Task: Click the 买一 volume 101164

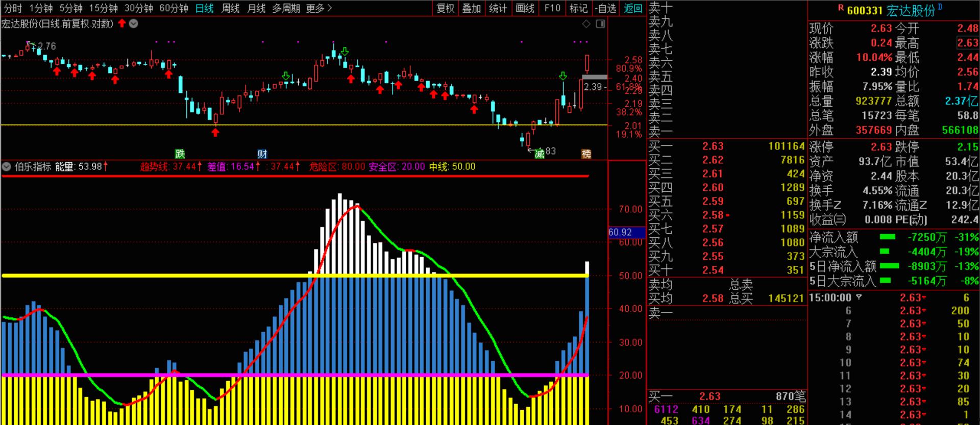Action: (x=786, y=146)
